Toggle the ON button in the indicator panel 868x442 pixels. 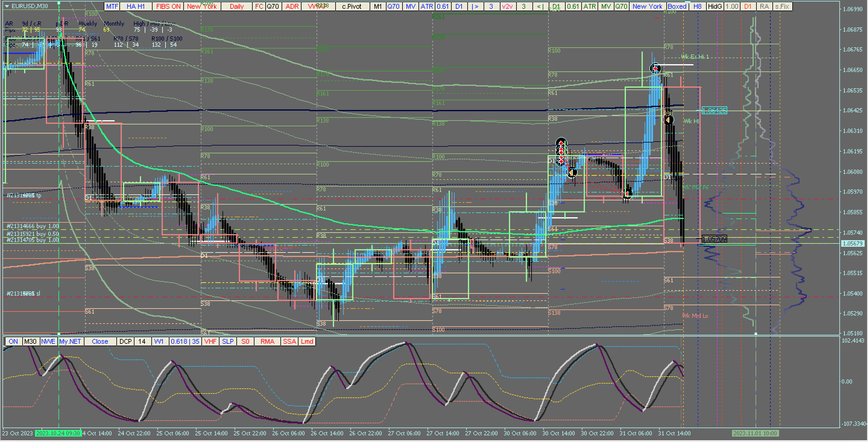(13, 341)
